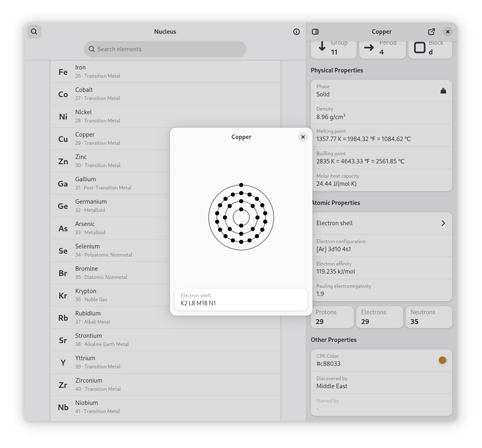482x448 pixels.
Task: Click the Group 11 down-arrow icon
Action: 322,47
